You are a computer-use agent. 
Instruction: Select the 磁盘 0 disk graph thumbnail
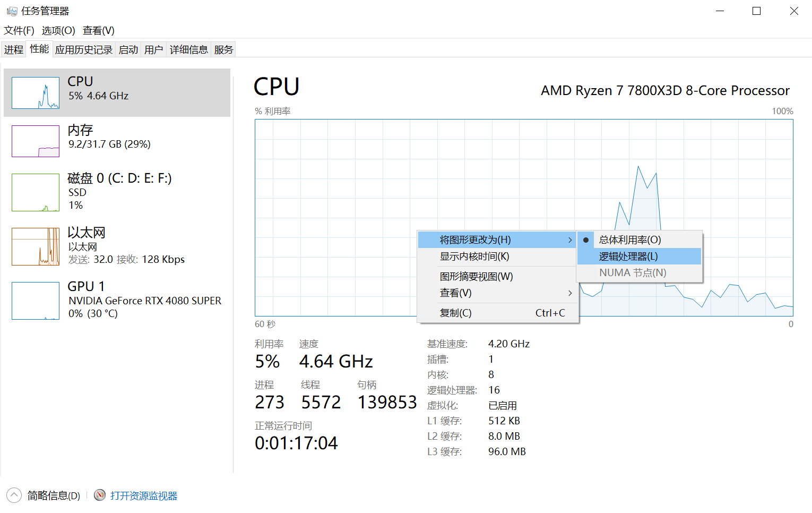click(36, 192)
